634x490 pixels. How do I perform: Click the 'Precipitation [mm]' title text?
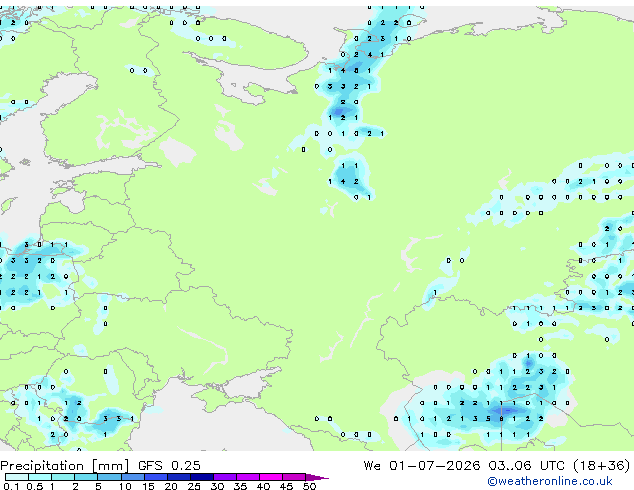point(65,466)
